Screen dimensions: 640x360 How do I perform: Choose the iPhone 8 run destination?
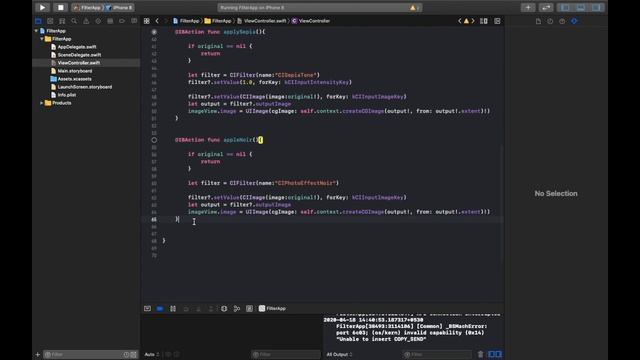tap(120, 7)
